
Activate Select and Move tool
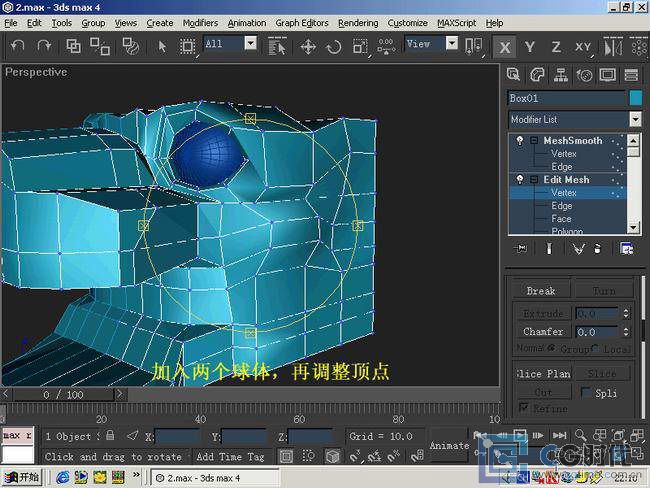tap(308, 47)
